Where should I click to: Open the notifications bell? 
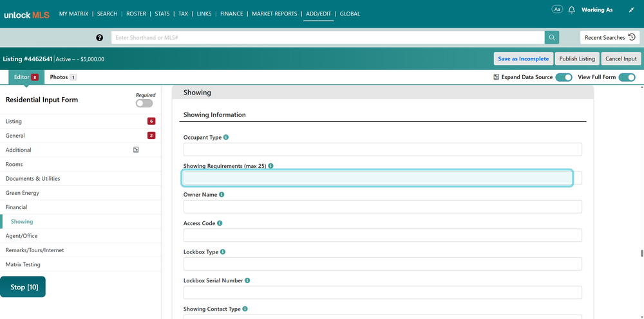pos(571,10)
